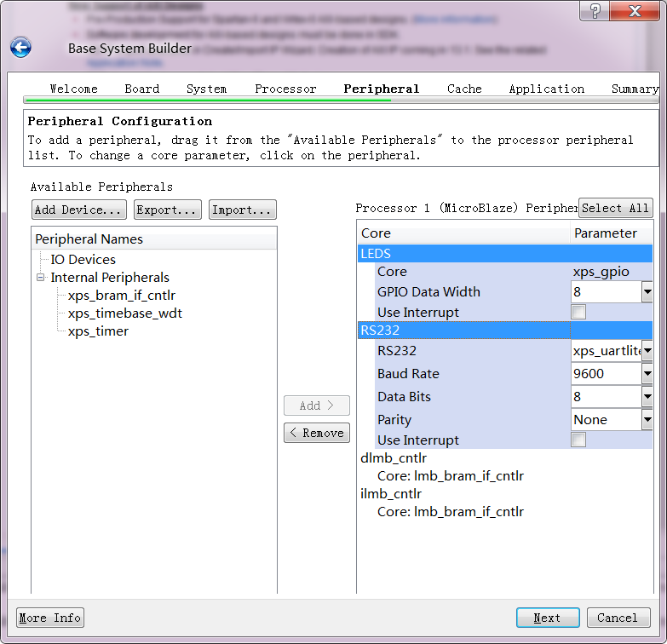Screen dimensions: 667x644
Task: Click the blue back arrow icon
Action: coord(20,48)
